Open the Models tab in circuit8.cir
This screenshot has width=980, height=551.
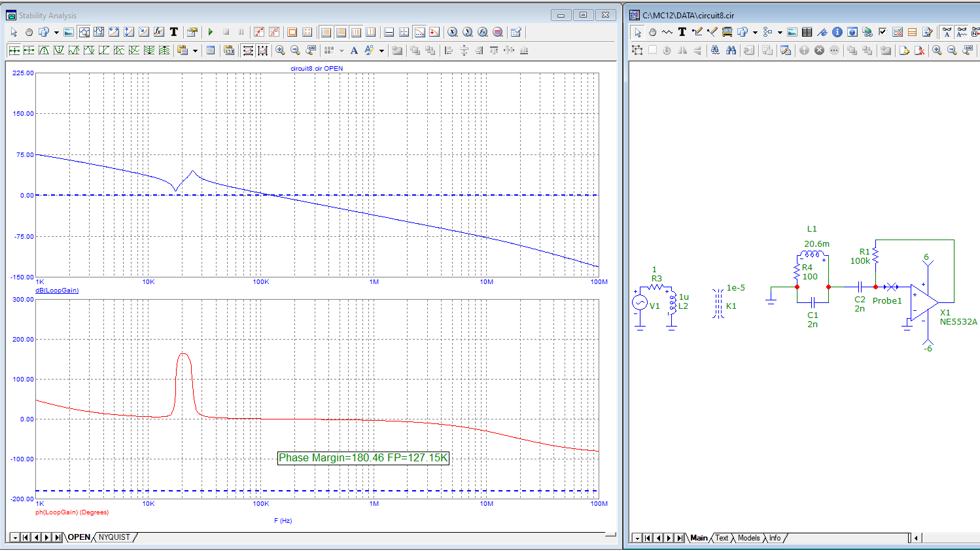(748, 538)
